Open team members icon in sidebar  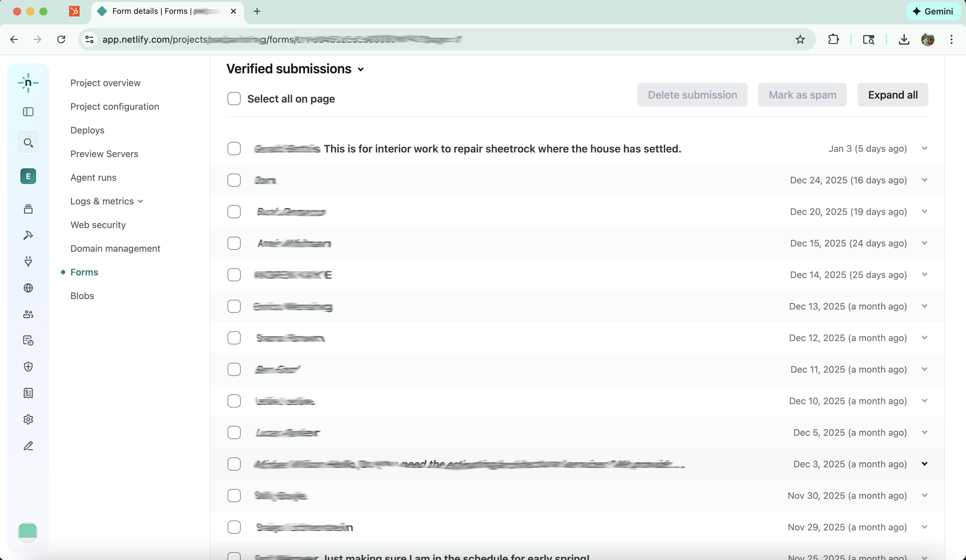28,315
